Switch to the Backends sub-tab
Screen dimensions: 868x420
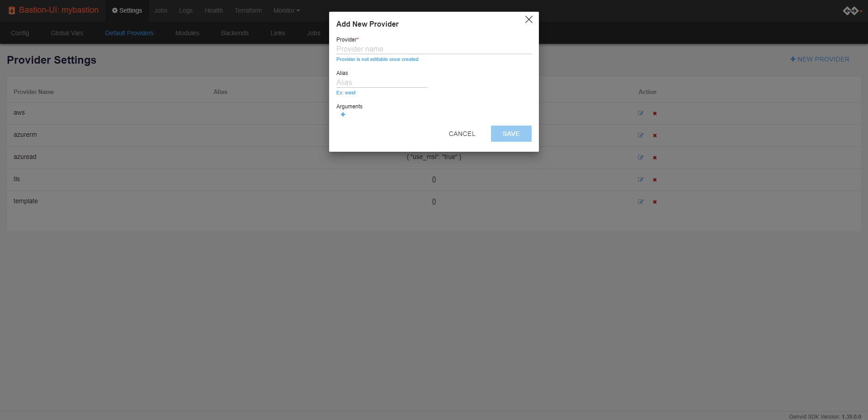[x=235, y=33]
